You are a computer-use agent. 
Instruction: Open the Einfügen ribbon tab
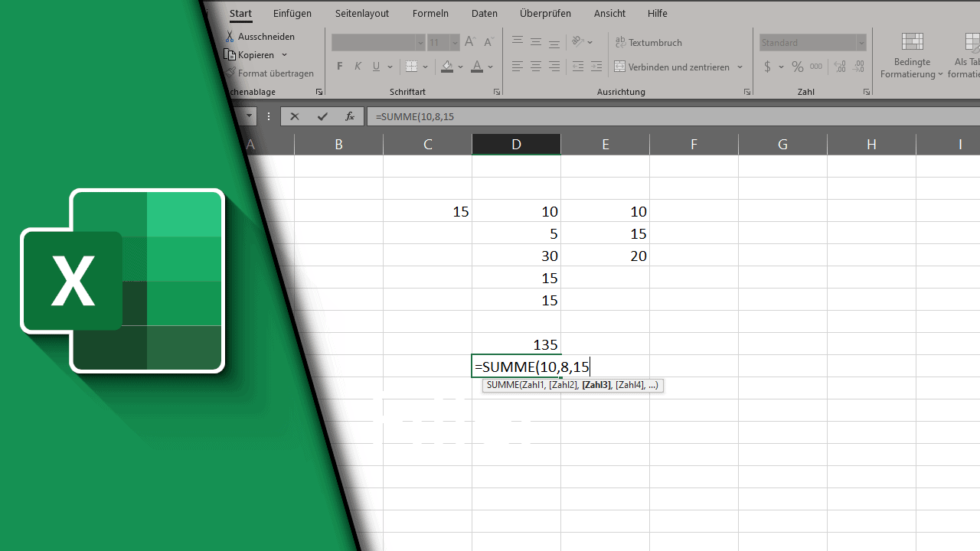click(292, 13)
